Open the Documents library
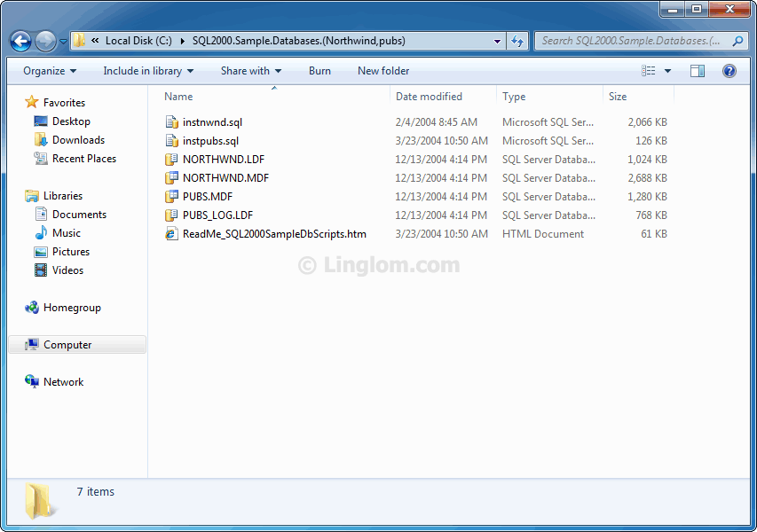This screenshot has width=757, height=532. (x=79, y=215)
